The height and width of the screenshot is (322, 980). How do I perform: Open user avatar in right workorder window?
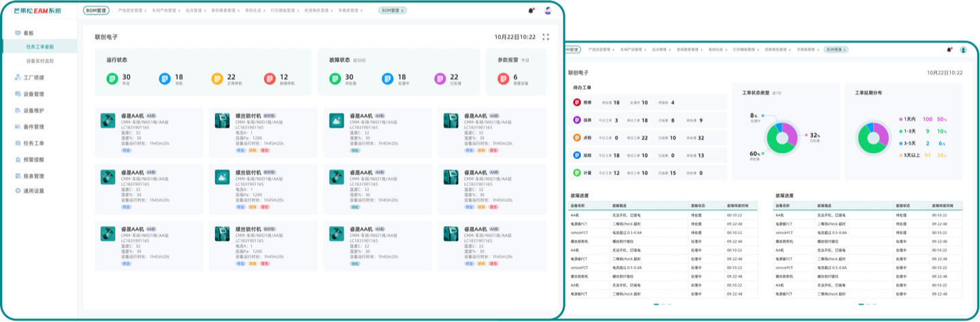[963, 50]
